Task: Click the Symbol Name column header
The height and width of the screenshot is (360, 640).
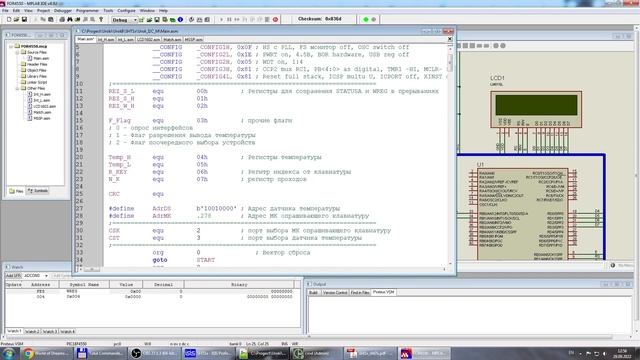Action: coord(84,284)
